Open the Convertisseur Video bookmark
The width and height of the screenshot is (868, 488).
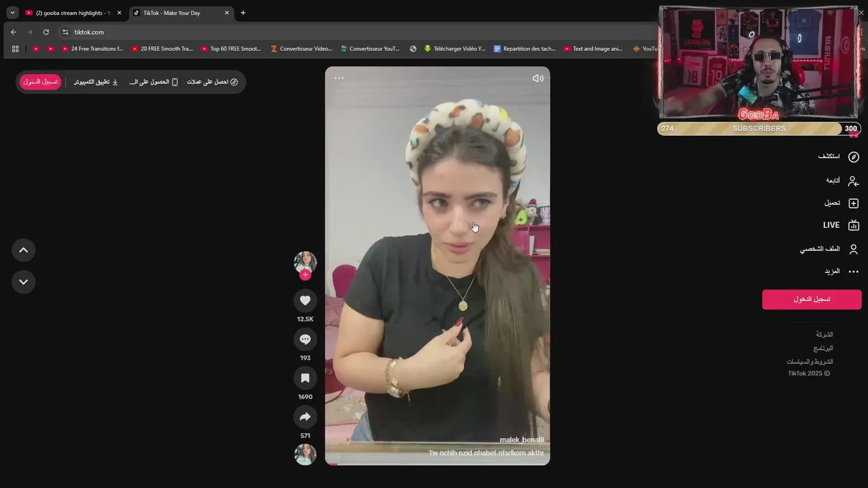[301, 49]
